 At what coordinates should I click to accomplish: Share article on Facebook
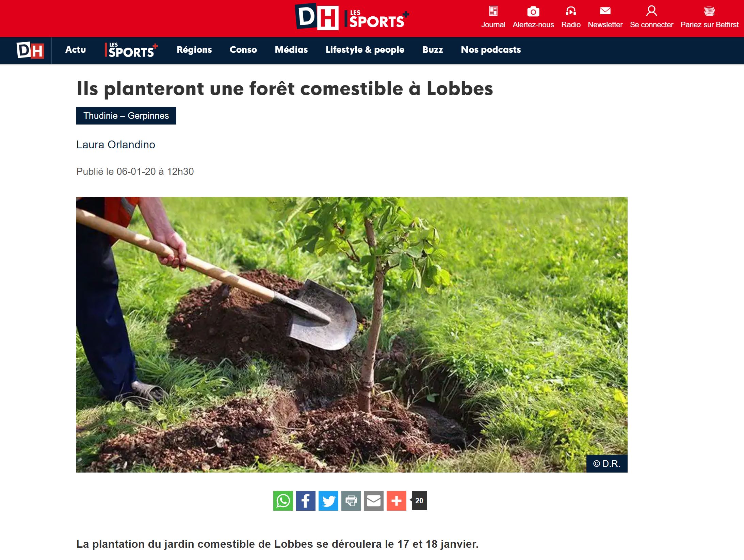point(306,500)
